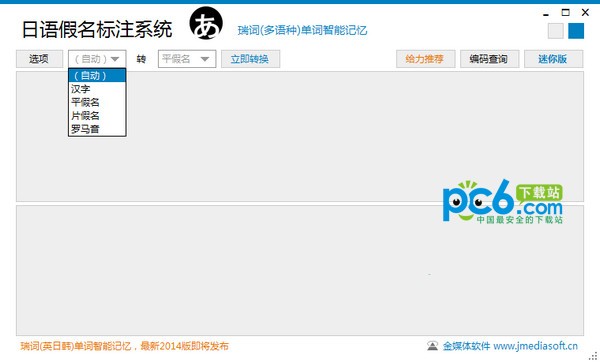Open the orange 瑞词(英日韩) 2014 announcement link
Image resolution: width=600 pixels, height=363 pixels.
[124, 346]
